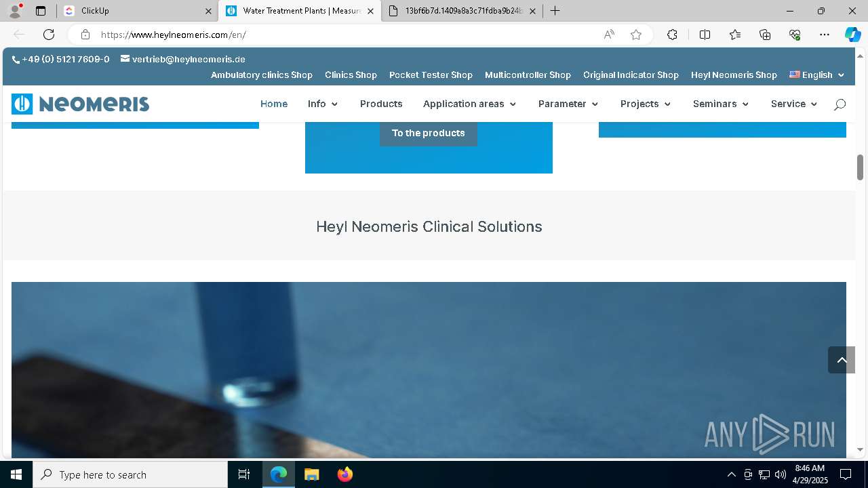Close the 13bf6b7d file tab
This screenshot has width=868, height=488.
click(532, 11)
